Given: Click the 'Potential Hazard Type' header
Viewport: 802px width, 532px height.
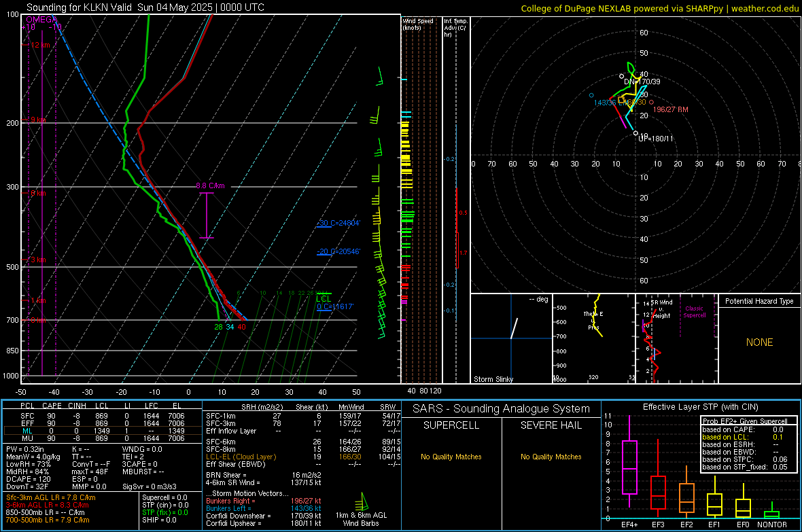Looking at the screenshot, I should pos(759,301).
